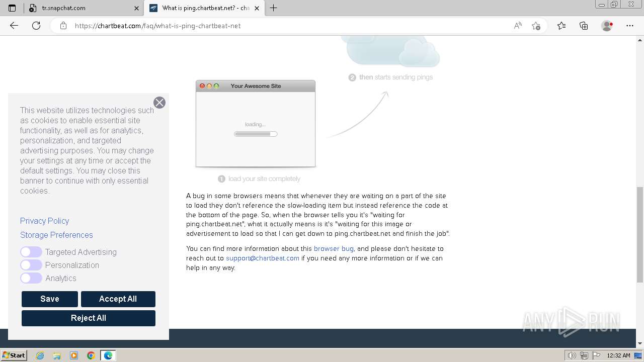Open the browser bug link

pyautogui.click(x=334, y=248)
